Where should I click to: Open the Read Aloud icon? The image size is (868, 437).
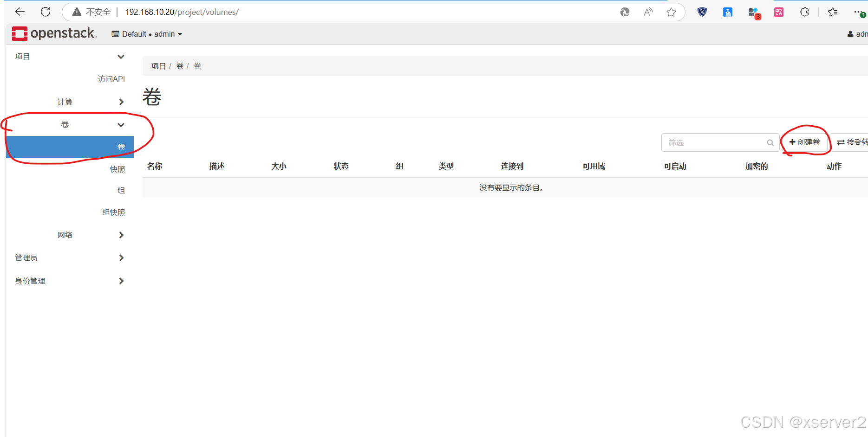(x=648, y=12)
